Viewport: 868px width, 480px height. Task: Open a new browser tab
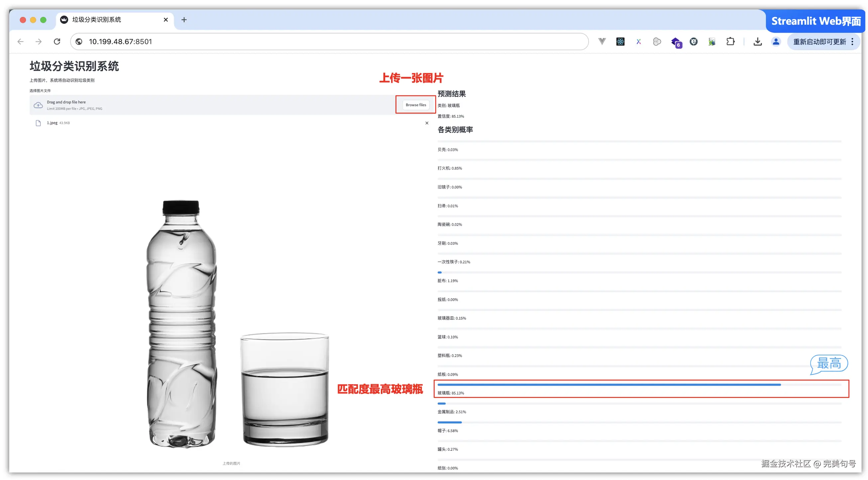pos(184,20)
